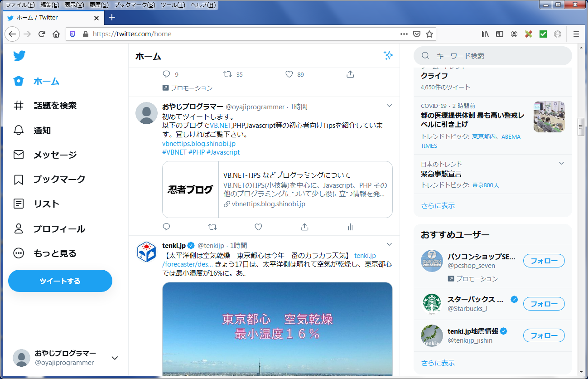Click tracking protection shield icon in address bar
This screenshot has height=379, width=588.
(72, 34)
